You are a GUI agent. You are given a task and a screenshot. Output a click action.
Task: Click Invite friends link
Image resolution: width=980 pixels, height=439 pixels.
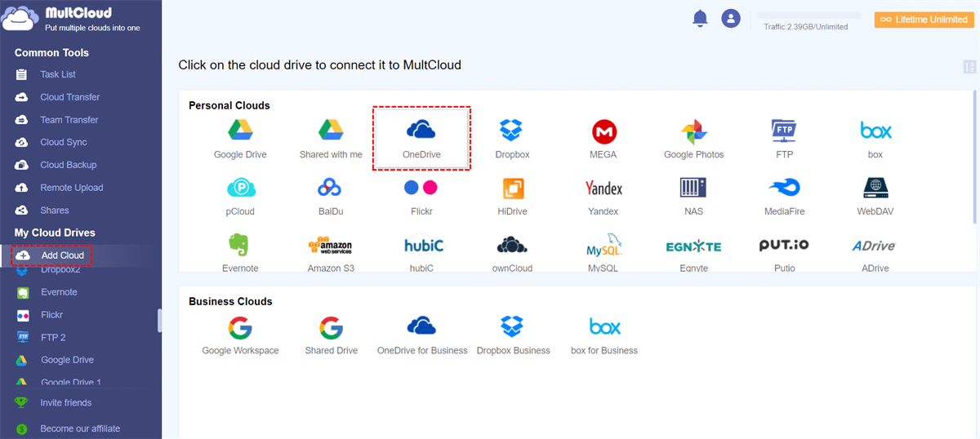click(x=65, y=402)
